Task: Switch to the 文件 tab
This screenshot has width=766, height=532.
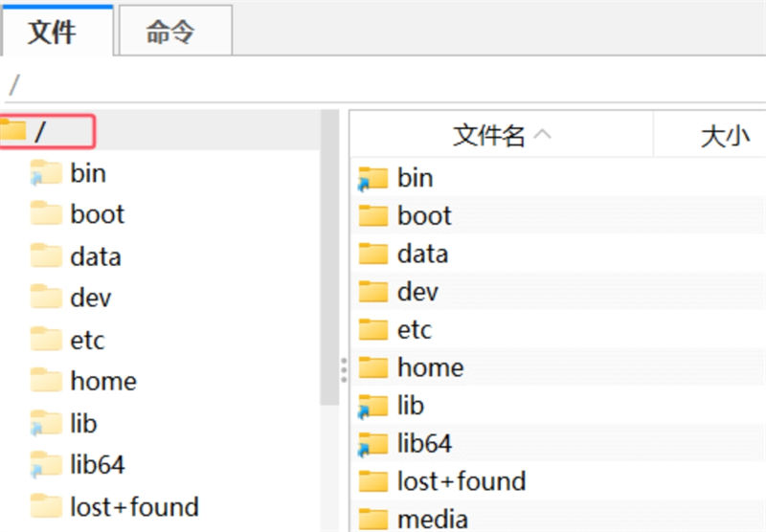Action: point(53,33)
